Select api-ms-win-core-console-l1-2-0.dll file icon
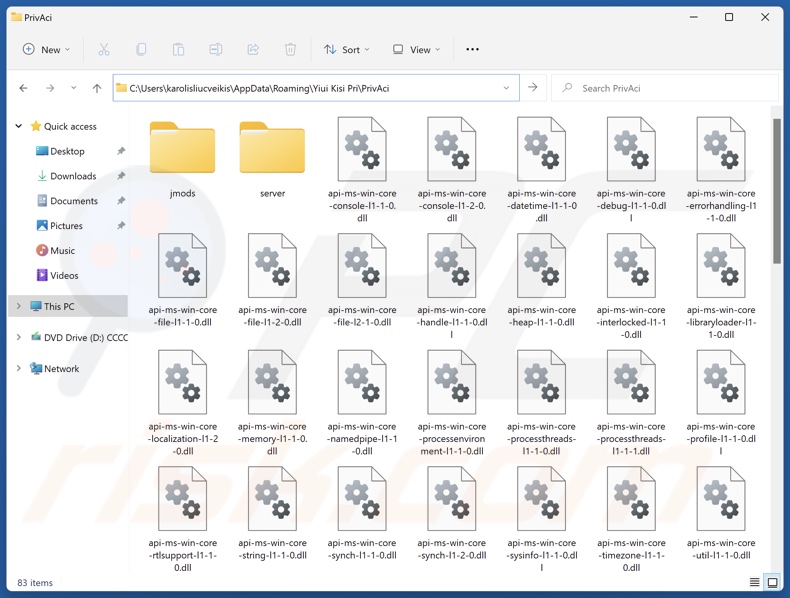The image size is (790, 598). (452, 149)
